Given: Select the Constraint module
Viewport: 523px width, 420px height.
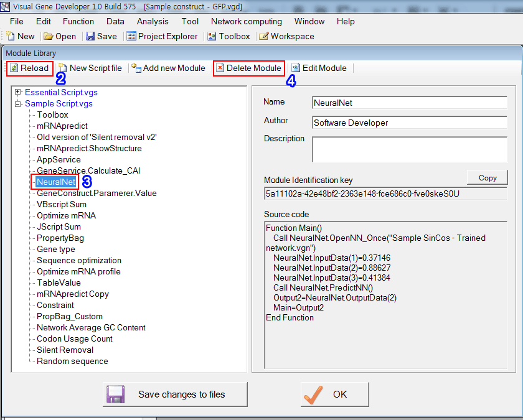Looking at the screenshot, I should point(55,306).
